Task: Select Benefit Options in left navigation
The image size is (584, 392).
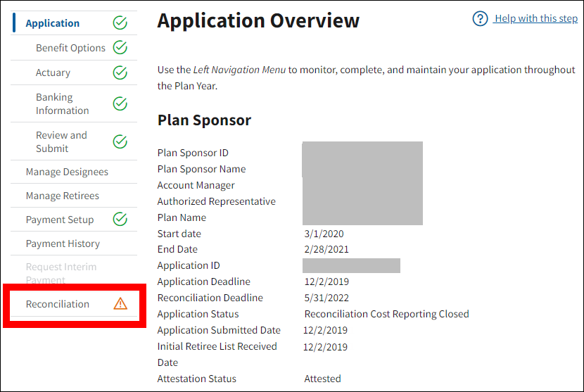Action: click(x=70, y=48)
